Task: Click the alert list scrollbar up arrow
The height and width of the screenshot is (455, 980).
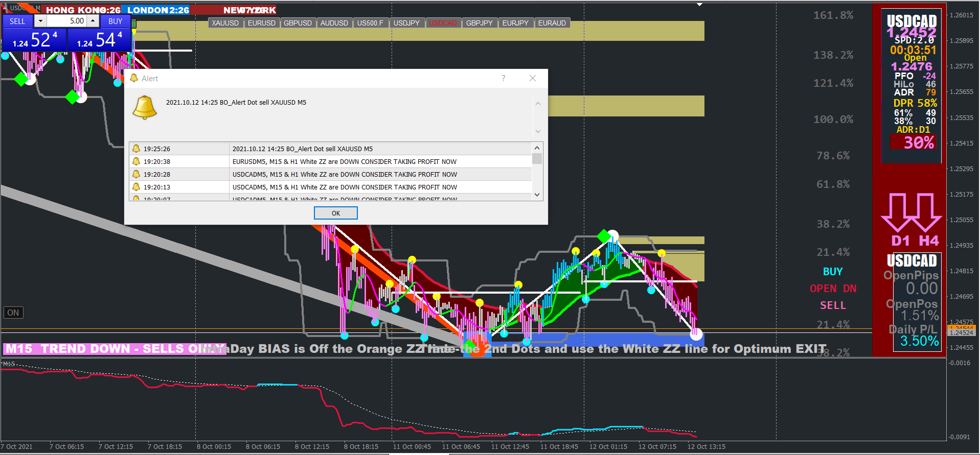Action: pyautogui.click(x=537, y=148)
